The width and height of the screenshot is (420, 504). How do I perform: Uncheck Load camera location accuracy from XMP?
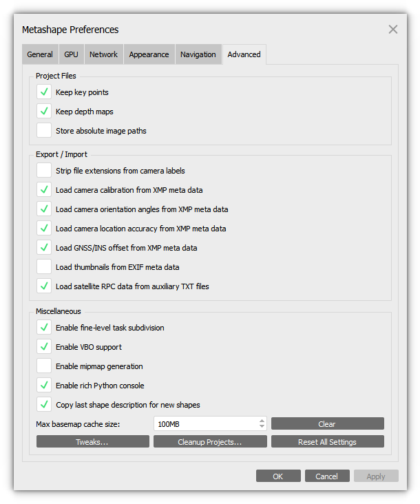[x=44, y=228]
